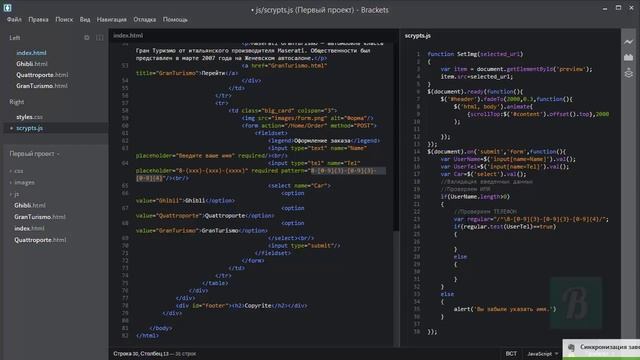Close the Brackets window
The image size is (640, 360).
(632, 8)
